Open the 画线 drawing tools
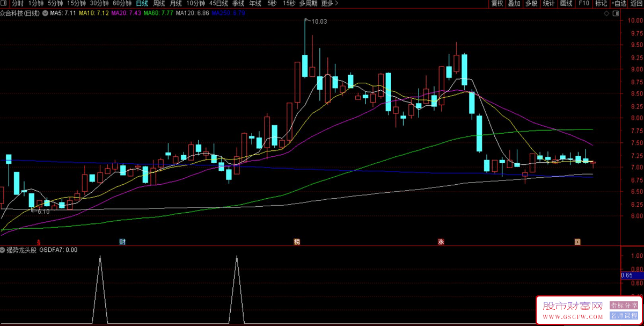644x326 pixels. point(566,3)
